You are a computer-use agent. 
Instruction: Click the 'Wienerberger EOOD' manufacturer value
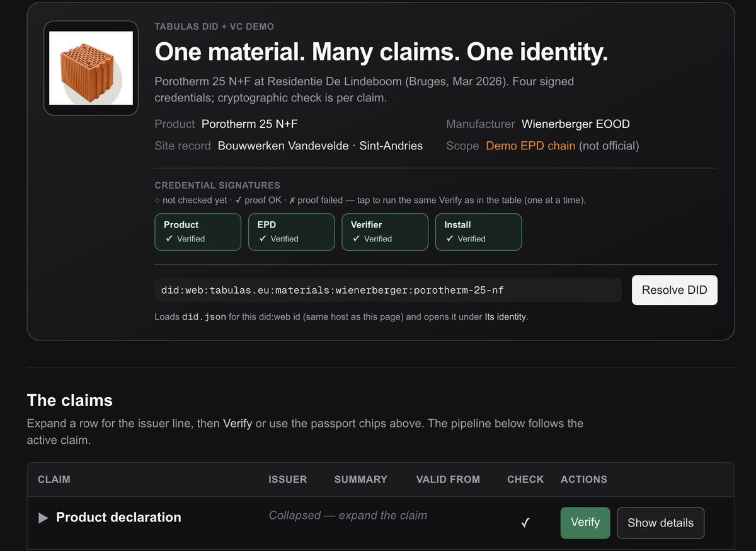tap(576, 124)
